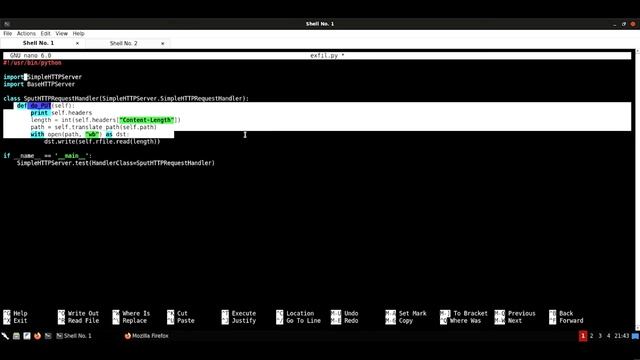Click the Redo shortcut label

click(351, 321)
